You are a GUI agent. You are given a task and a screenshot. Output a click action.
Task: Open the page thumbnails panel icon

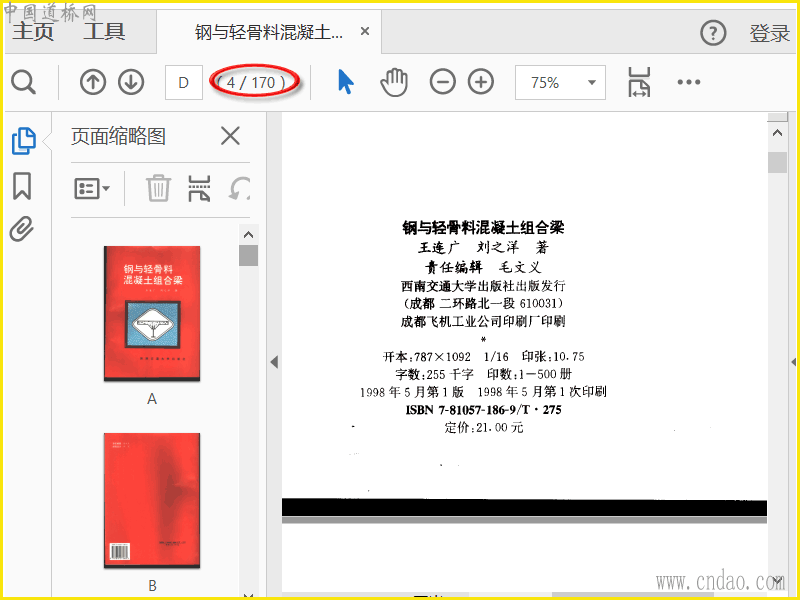[x=23, y=140]
